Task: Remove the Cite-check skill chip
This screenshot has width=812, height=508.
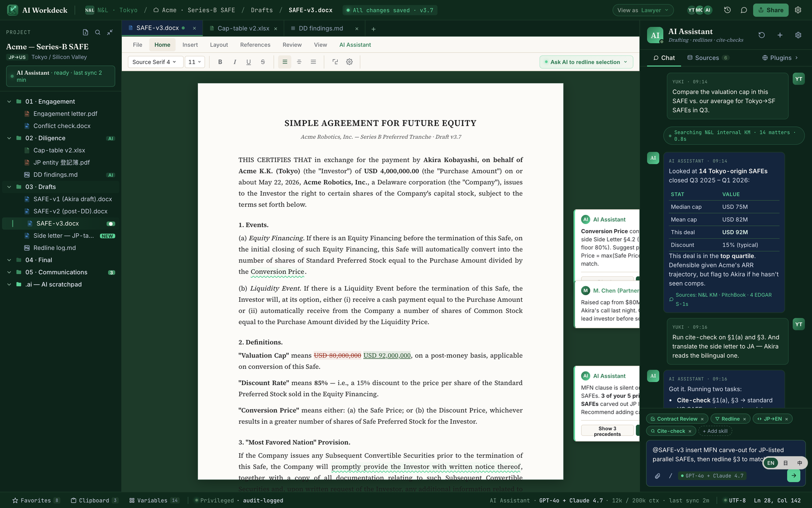Action: pyautogui.click(x=690, y=431)
